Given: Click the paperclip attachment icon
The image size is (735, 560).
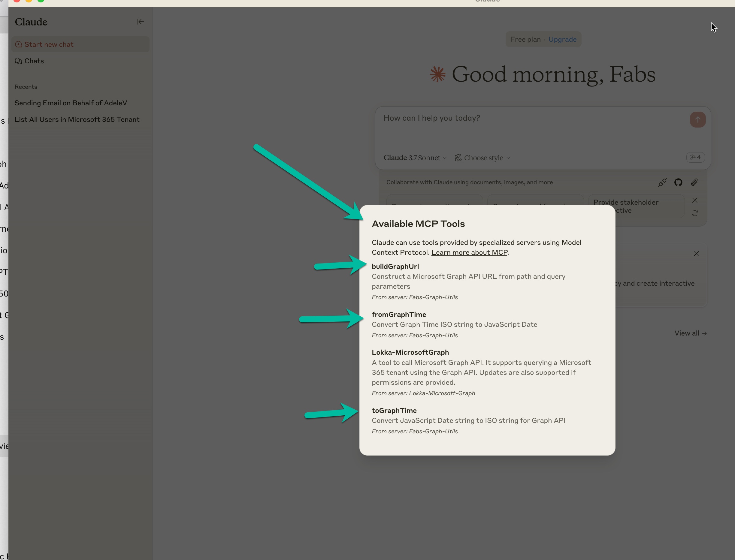Looking at the screenshot, I should [694, 182].
